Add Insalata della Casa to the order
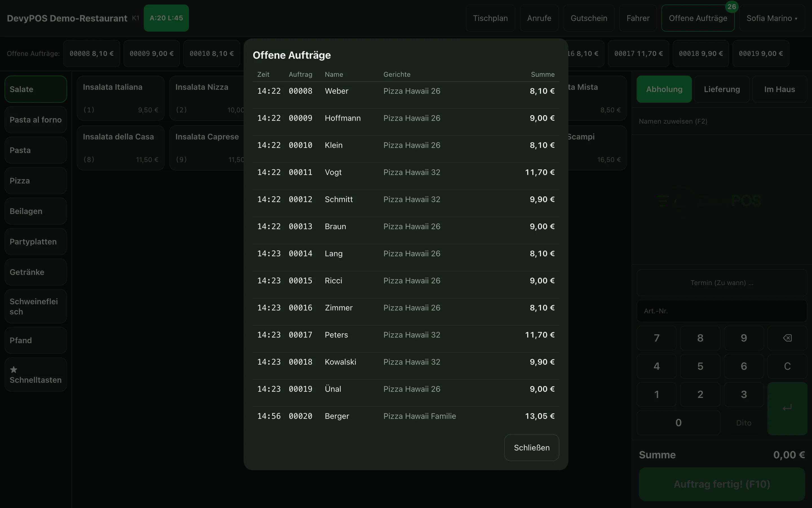This screenshot has width=812, height=508. point(120,148)
